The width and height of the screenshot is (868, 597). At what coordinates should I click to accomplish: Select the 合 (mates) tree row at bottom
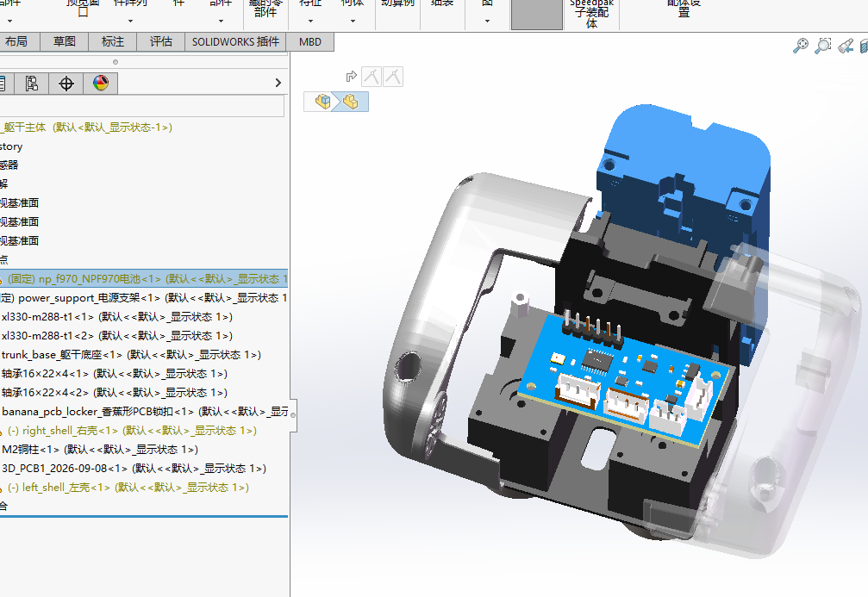[3, 506]
